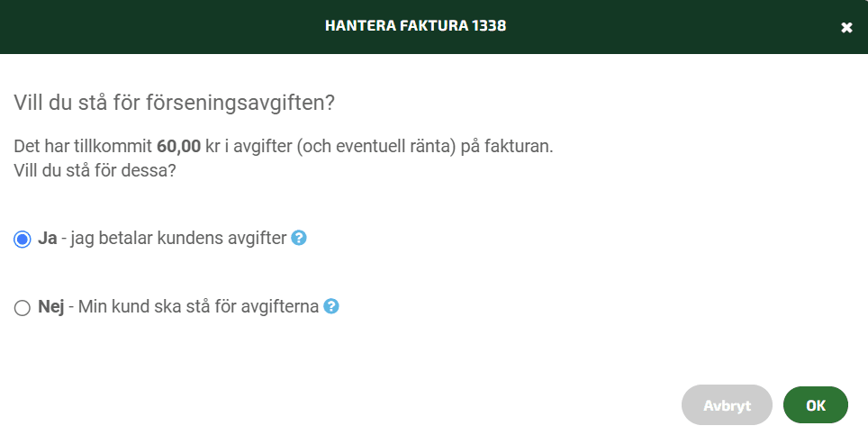Open help icon beside Nej option
The width and height of the screenshot is (868, 444).
click(x=331, y=305)
